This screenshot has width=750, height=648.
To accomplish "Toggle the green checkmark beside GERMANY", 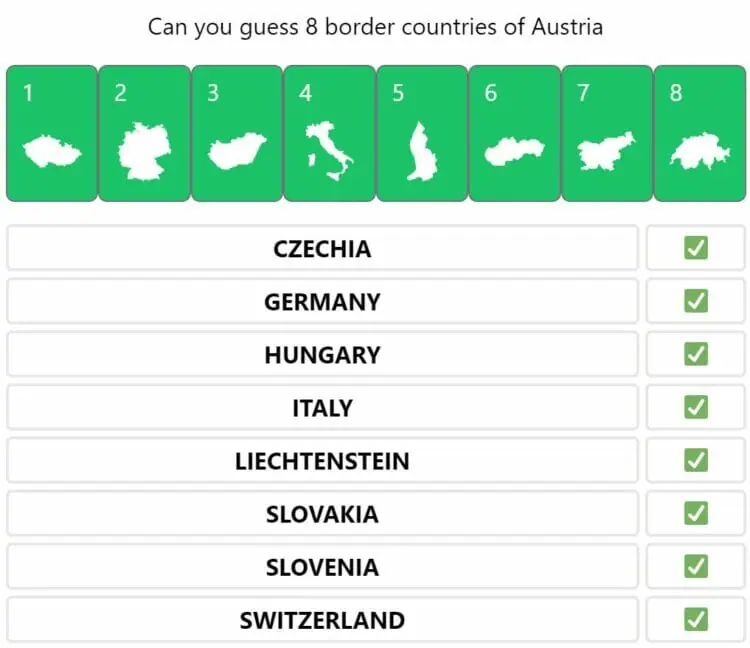I will [696, 301].
